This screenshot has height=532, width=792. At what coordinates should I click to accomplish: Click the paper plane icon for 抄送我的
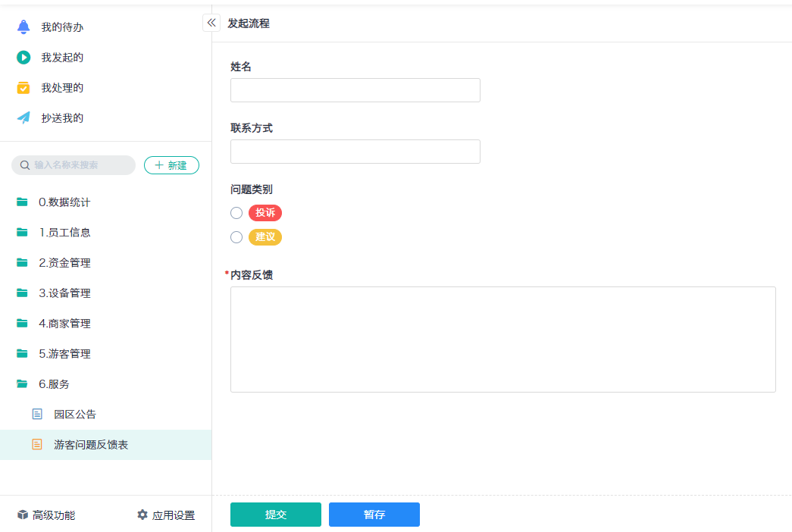click(23, 118)
